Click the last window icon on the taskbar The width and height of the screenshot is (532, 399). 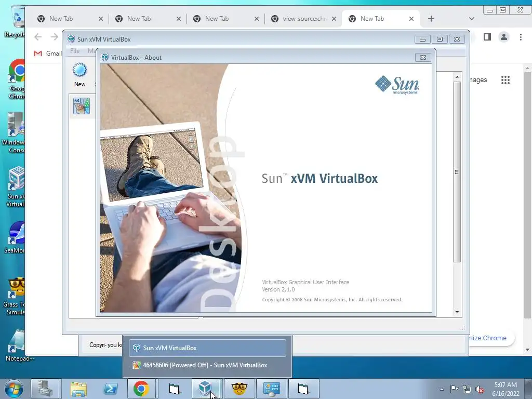pos(303,389)
